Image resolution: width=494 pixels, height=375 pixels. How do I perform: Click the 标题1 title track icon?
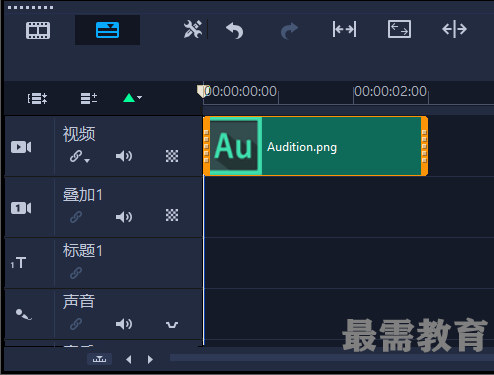point(18,263)
